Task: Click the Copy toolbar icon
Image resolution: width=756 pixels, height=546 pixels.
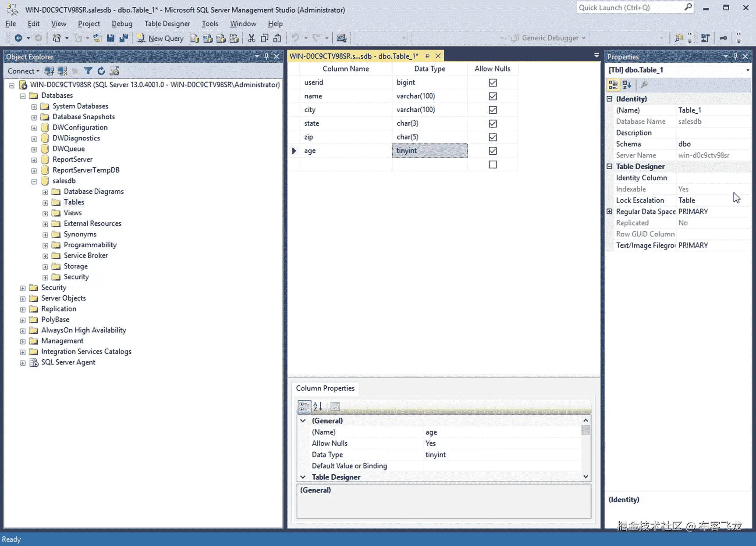Action: point(264,38)
